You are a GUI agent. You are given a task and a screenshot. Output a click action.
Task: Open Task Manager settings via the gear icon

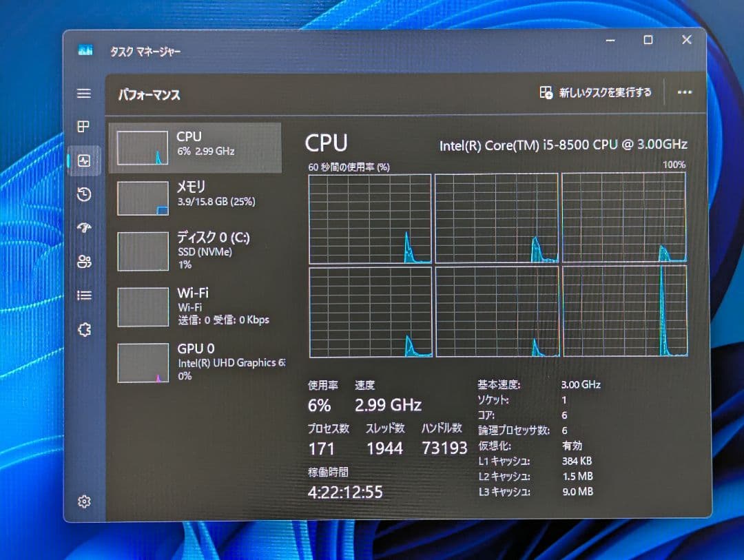84,501
